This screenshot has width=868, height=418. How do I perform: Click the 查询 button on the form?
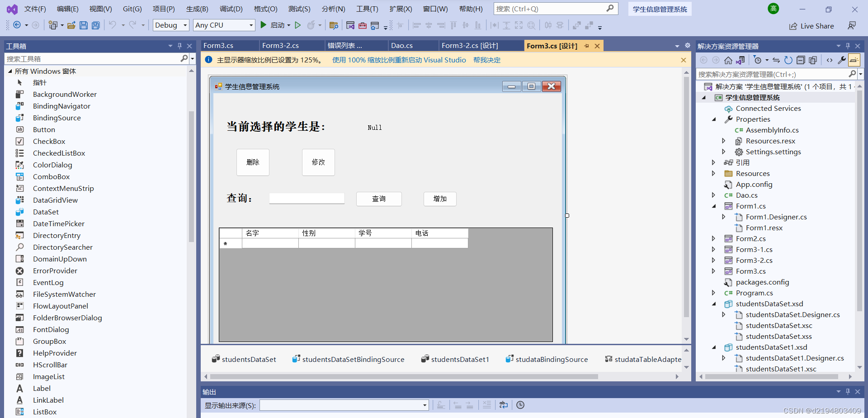point(379,199)
